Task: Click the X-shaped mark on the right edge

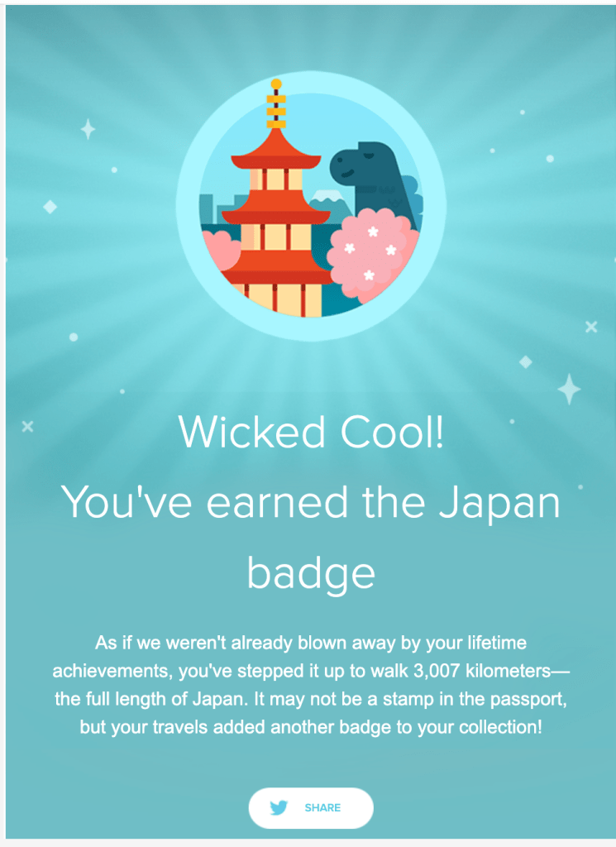Action: click(591, 327)
